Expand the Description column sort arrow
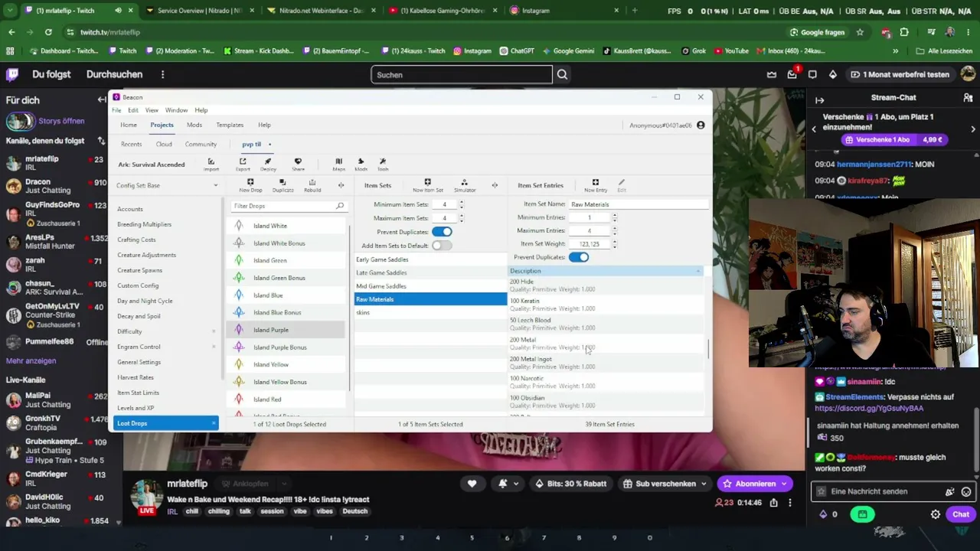 point(698,271)
